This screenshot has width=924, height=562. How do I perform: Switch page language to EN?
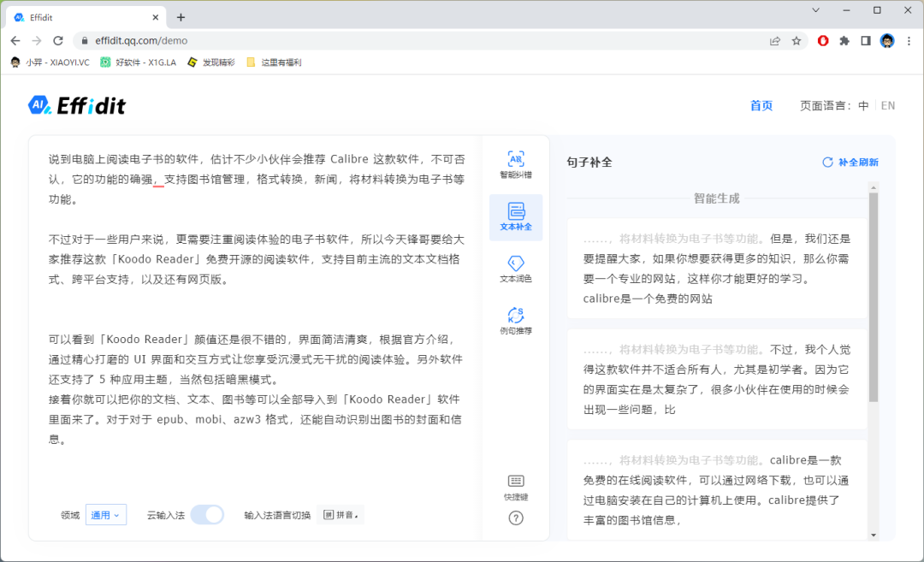pos(887,106)
